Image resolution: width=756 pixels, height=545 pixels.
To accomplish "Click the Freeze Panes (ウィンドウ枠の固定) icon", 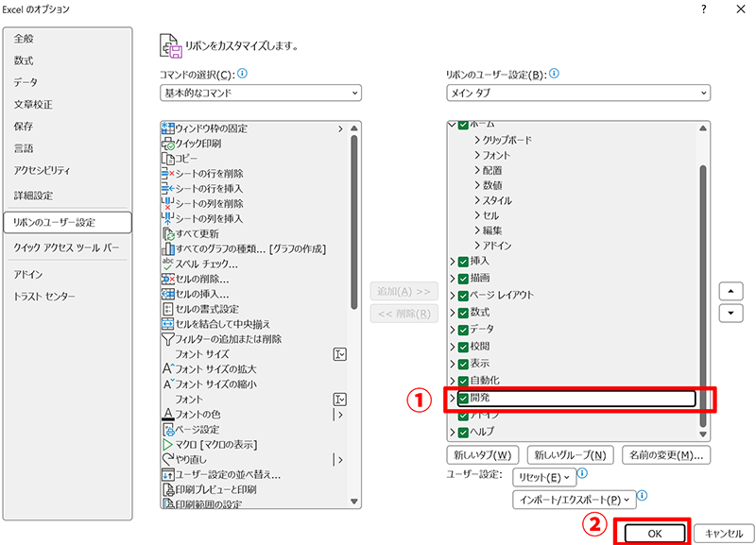I will (168, 128).
